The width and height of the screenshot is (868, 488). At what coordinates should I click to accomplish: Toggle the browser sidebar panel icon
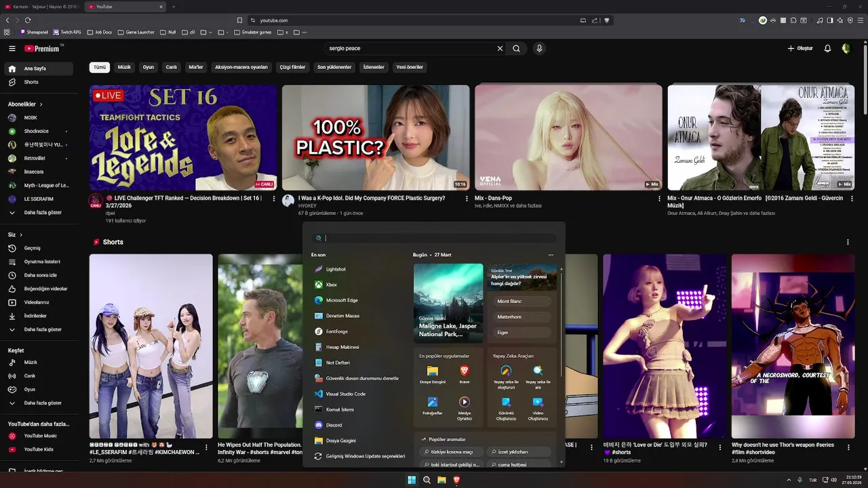830,20
